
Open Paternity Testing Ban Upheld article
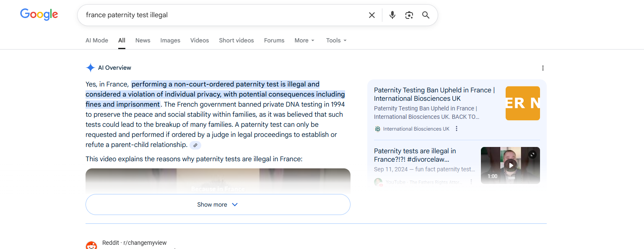[x=434, y=94]
